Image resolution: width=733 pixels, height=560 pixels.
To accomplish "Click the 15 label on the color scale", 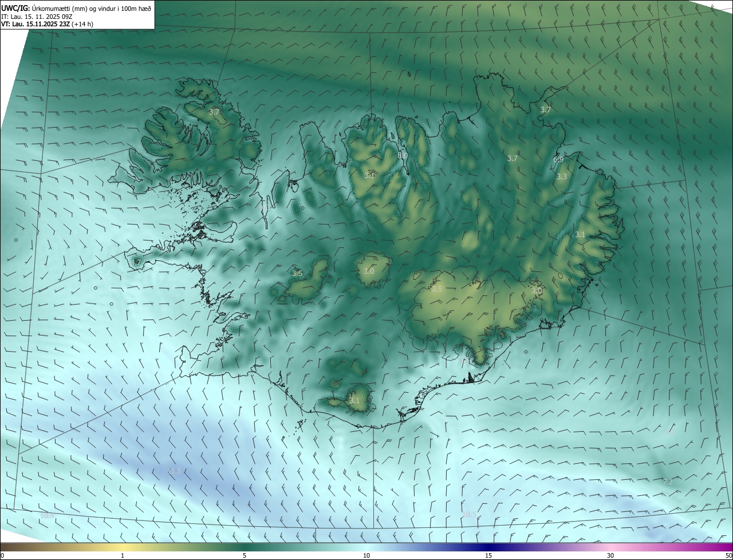I will [488, 555].
